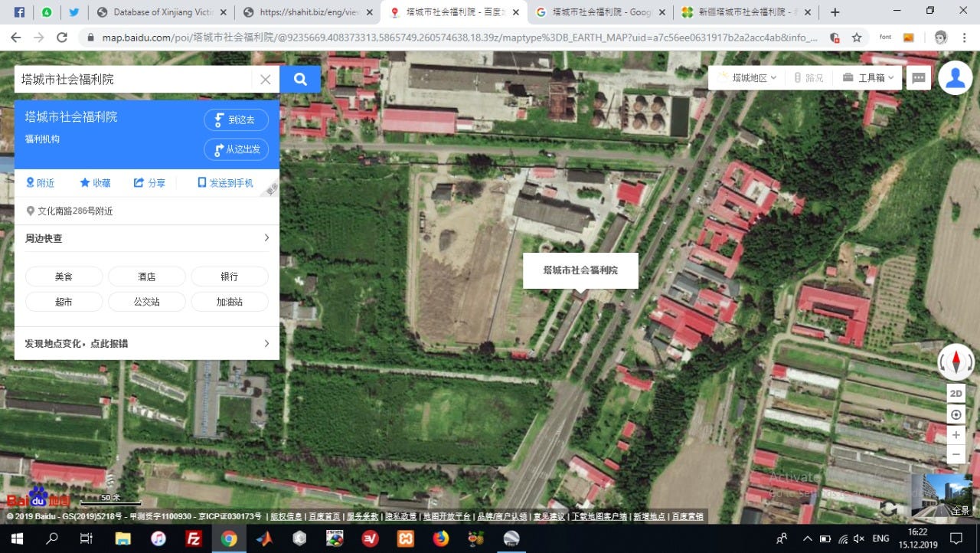Image resolution: width=980 pixels, height=553 pixels.
Task: Click the font extension icon
Action: (886, 38)
